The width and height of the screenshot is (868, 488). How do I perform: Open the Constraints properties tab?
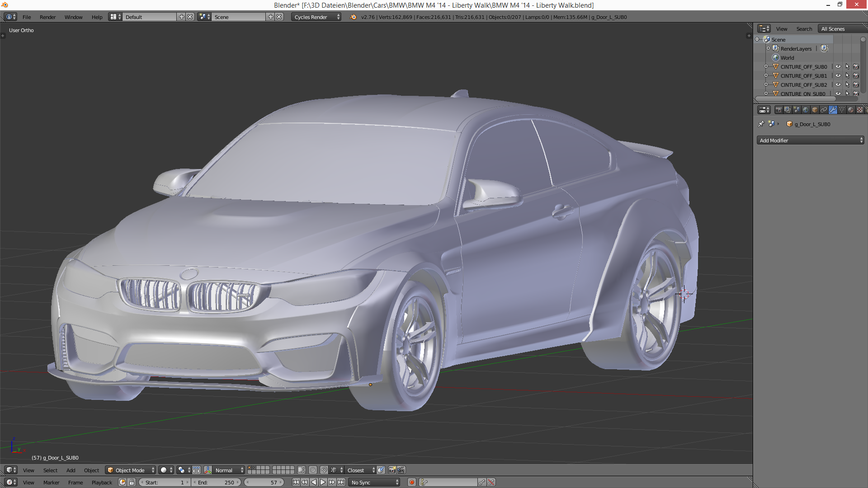[824, 110]
